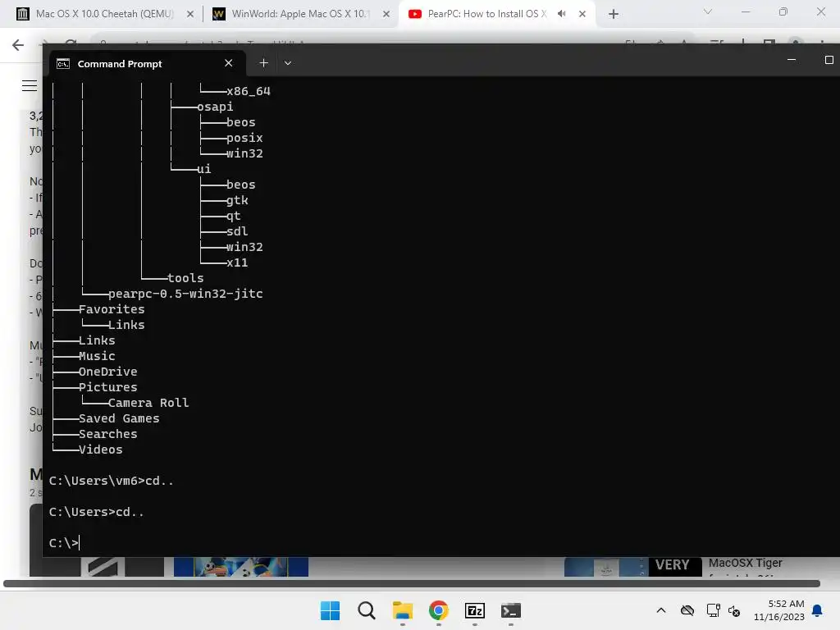Click the Searches tree entry
840x630 pixels.
(x=107, y=433)
